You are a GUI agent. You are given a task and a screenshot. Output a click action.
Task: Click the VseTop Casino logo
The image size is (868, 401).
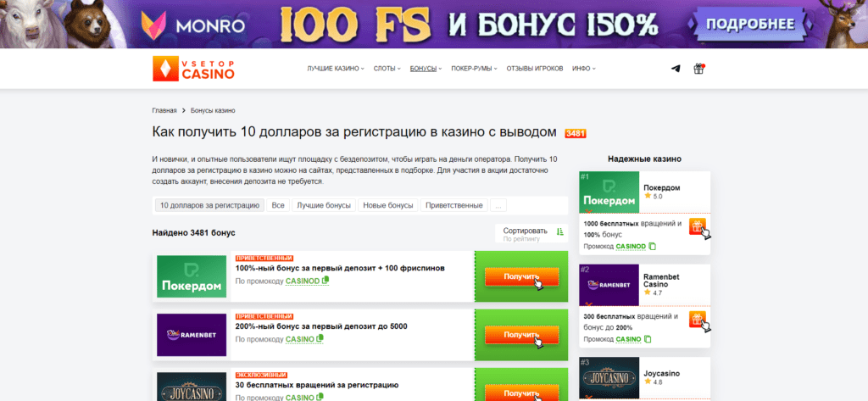coord(194,69)
